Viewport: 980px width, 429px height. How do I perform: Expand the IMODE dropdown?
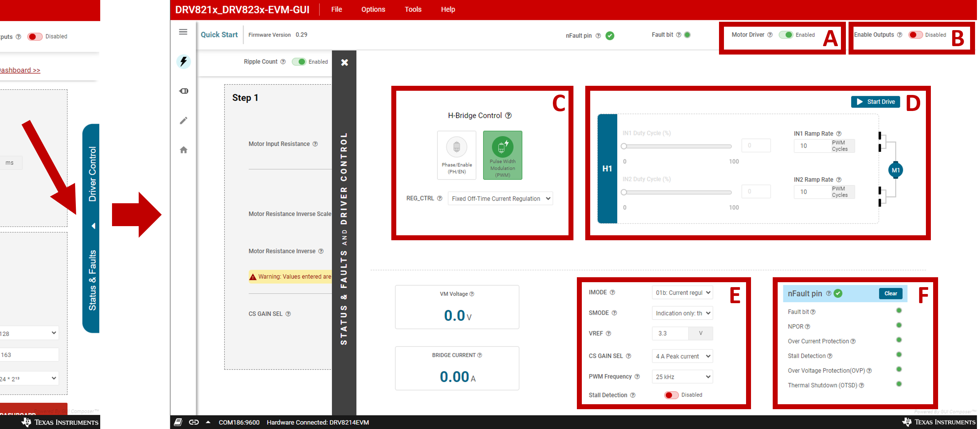pyautogui.click(x=682, y=292)
